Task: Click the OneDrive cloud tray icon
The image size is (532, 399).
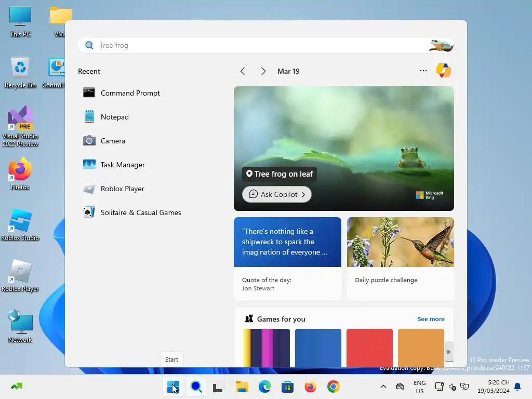Action: (400, 387)
